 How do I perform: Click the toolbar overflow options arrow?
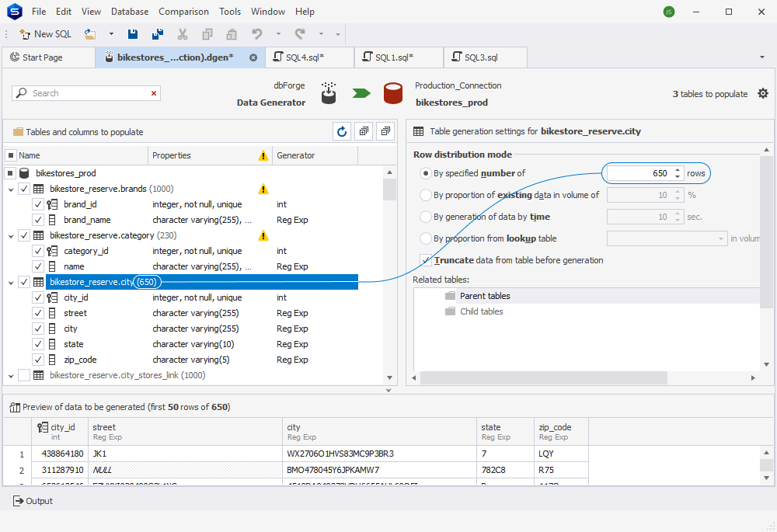[x=338, y=34]
